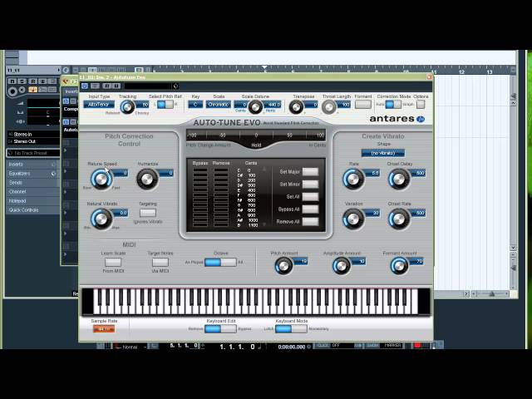Image resolution: width=532 pixels, height=399 pixels.
Task: Click the Solo button in the inspector
Action: 22,81
